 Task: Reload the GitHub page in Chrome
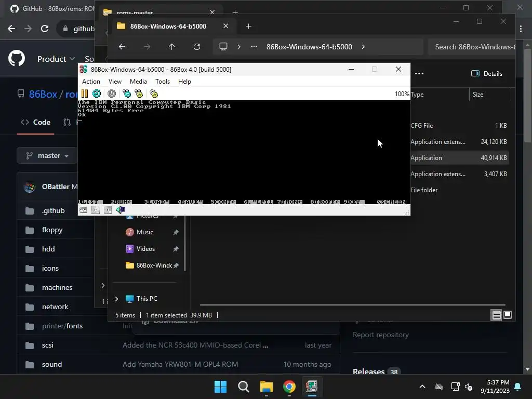tap(45, 29)
